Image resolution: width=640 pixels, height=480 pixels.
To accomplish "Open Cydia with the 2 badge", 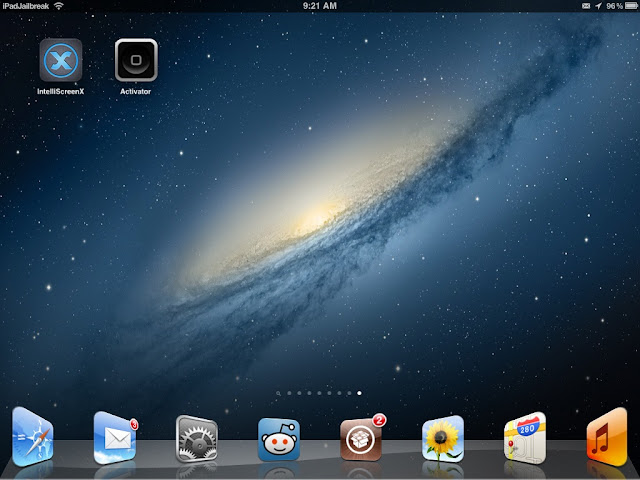I will point(361,439).
